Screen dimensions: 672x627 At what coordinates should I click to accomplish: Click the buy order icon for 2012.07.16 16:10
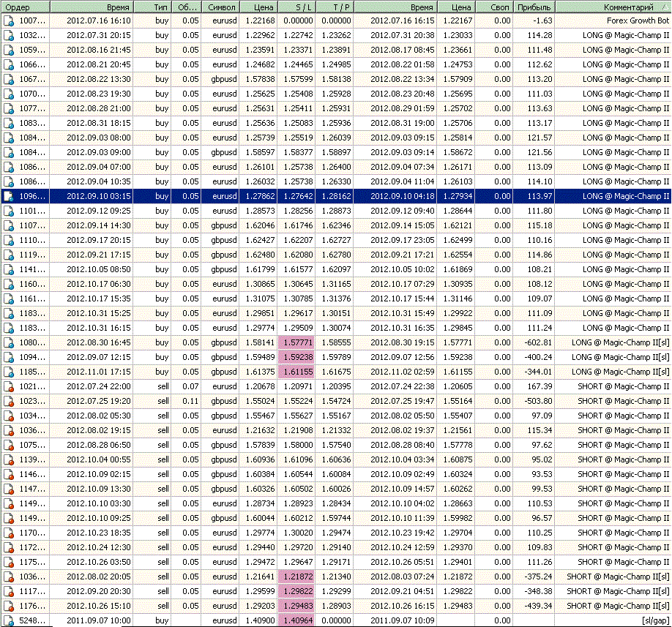(x=9, y=21)
